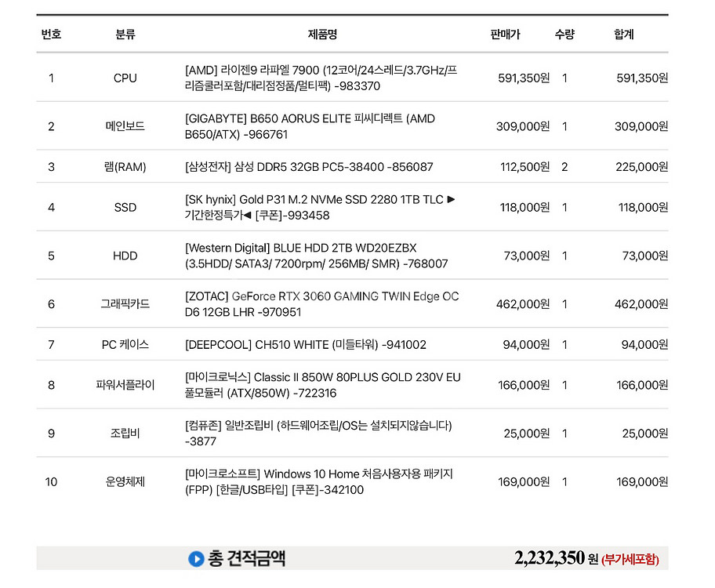
Task: Click the 판매가 column header
Action: click(x=505, y=34)
